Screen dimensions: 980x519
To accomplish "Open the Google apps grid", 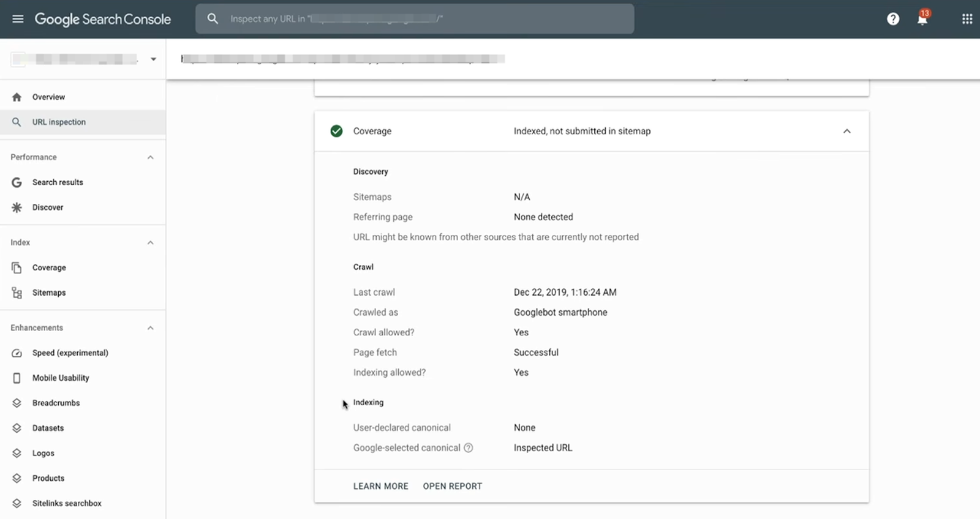I will click(x=967, y=19).
